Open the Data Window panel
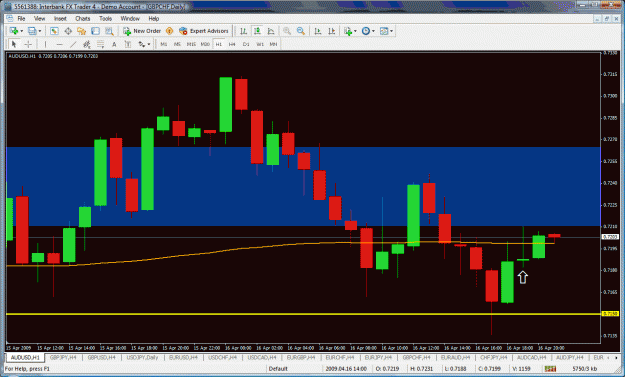The width and height of the screenshot is (625, 377). click(68, 31)
